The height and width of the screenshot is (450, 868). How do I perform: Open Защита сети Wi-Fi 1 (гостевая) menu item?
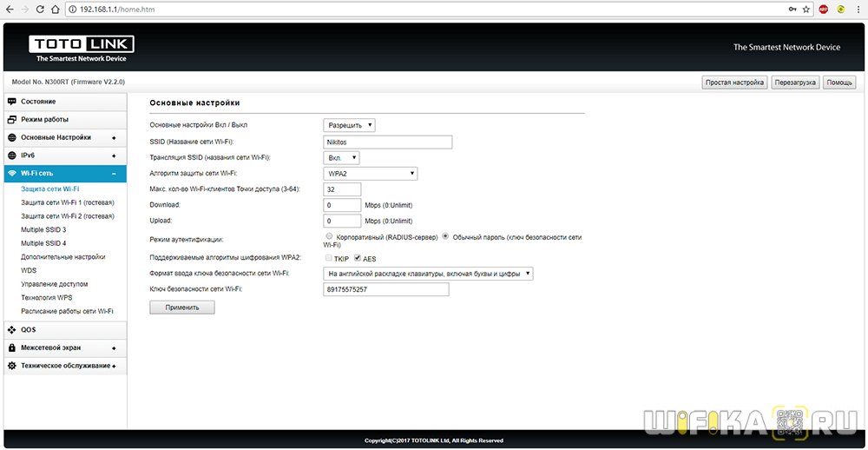point(68,202)
